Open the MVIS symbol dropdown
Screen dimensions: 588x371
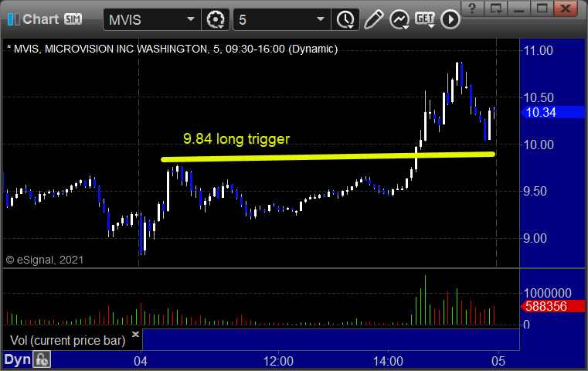pos(191,19)
